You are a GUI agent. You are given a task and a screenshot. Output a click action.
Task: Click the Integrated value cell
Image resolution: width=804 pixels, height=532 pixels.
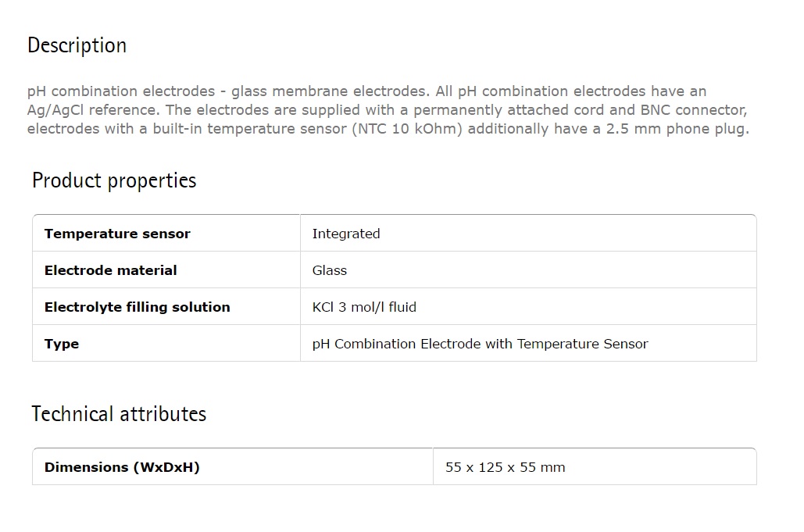coord(528,234)
